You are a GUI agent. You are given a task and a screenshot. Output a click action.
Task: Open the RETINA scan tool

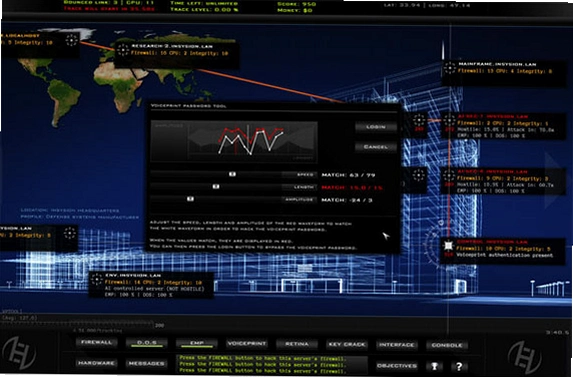coord(297,344)
